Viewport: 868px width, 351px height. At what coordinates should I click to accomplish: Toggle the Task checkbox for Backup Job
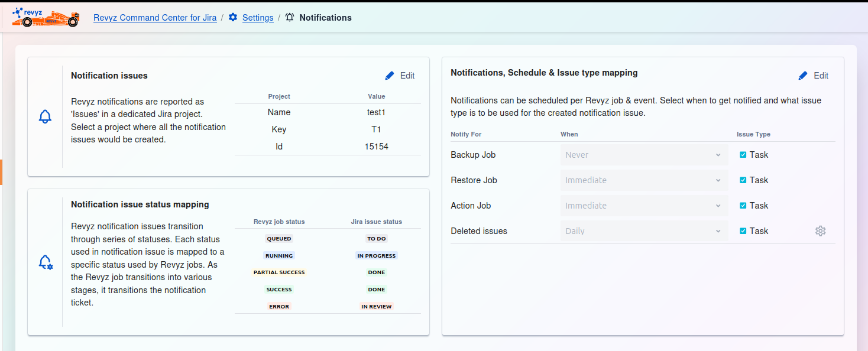click(x=743, y=155)
